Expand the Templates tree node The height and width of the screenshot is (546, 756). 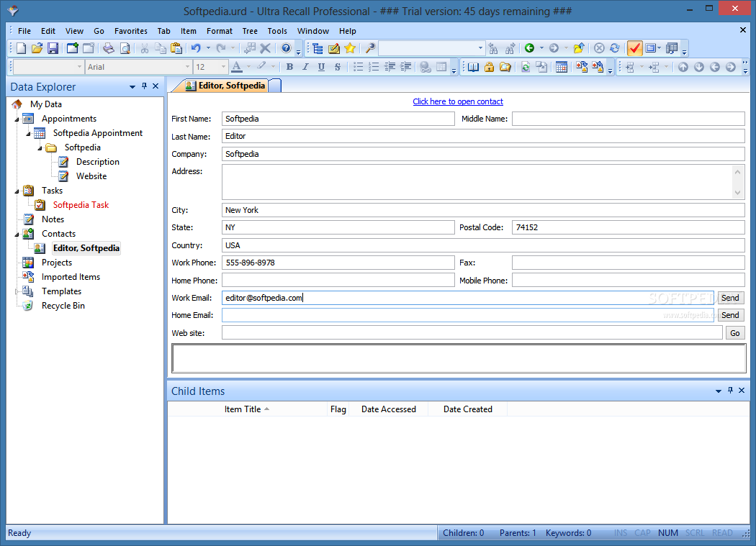click(x=17, y=291)
